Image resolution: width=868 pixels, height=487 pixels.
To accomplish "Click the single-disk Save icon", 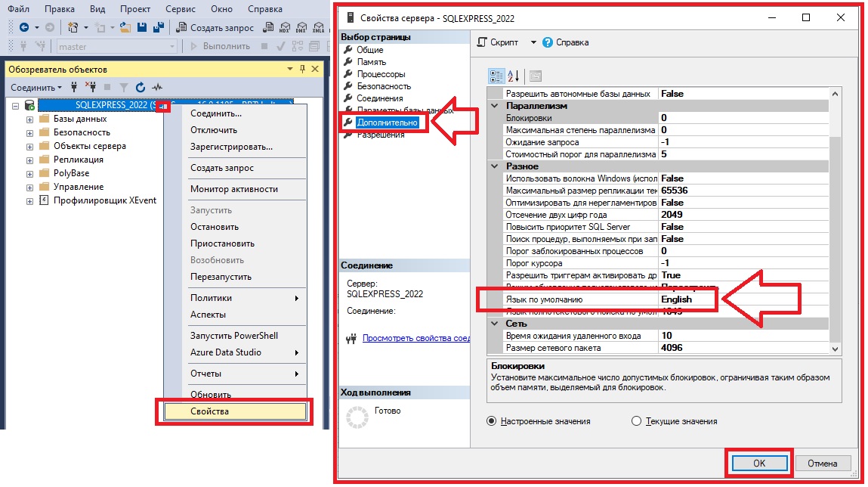I will (142, 27).
